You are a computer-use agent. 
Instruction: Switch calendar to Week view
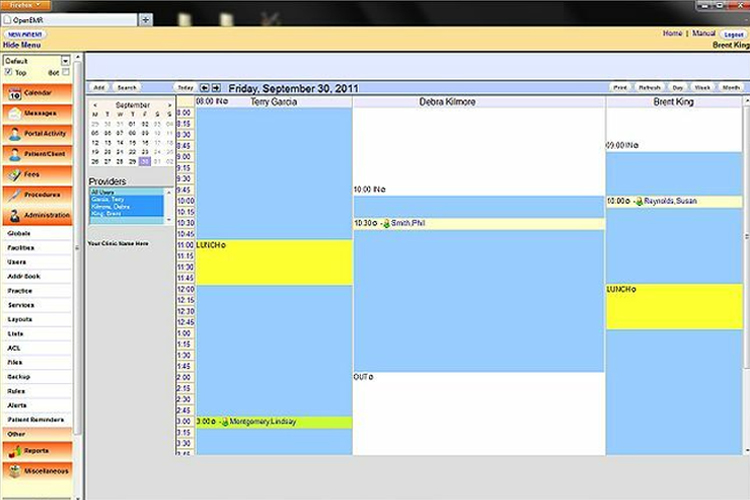point(703,88)
